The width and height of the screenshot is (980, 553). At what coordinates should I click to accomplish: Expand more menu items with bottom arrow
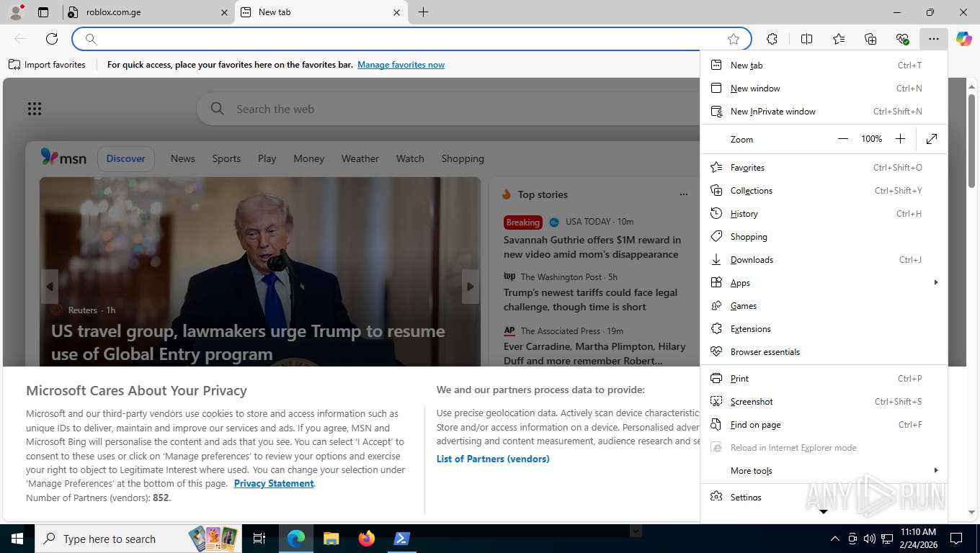tap(824, 512)
